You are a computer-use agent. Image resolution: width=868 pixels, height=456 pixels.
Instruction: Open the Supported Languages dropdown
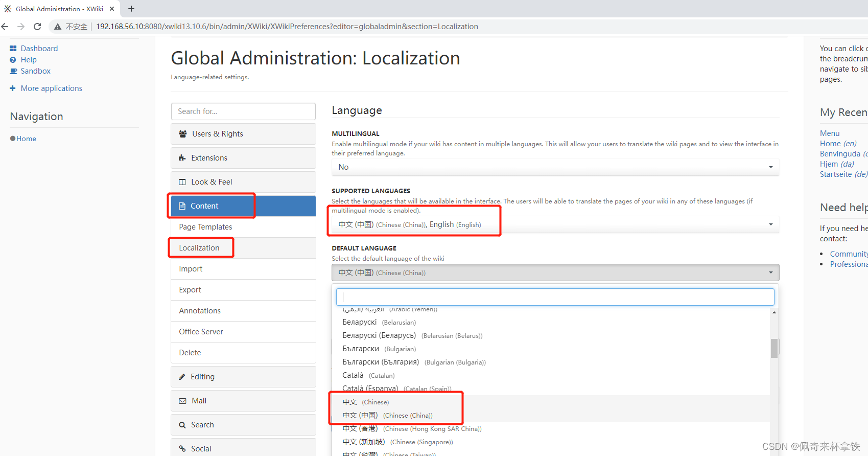point(555,224)
